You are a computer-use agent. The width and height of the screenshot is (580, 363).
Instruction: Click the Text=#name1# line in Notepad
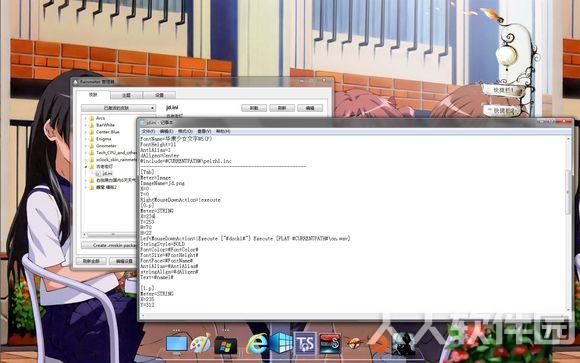click(157, 277)
